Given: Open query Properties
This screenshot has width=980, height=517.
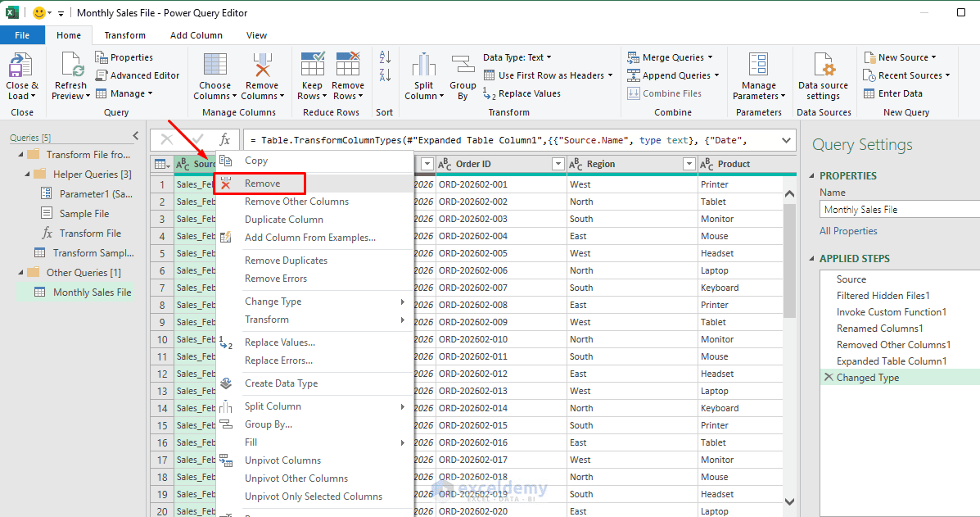Looking at the screenshot, I should point(124,57).
